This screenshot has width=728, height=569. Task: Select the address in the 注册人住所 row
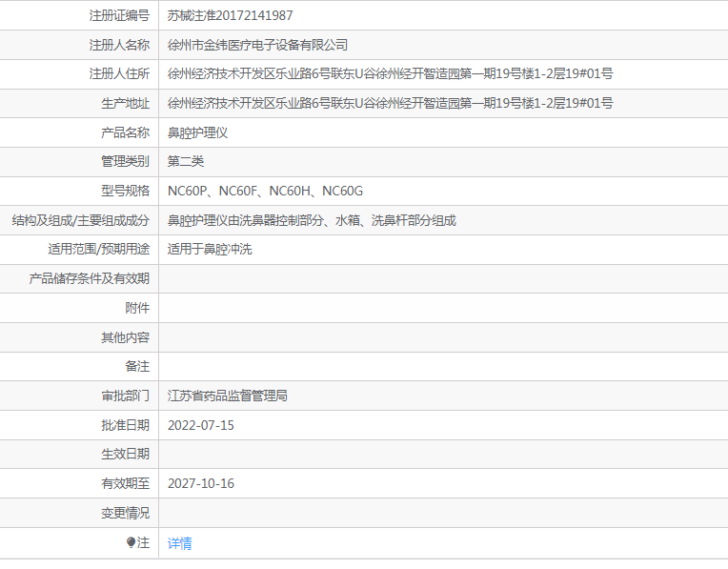[390, 73]
